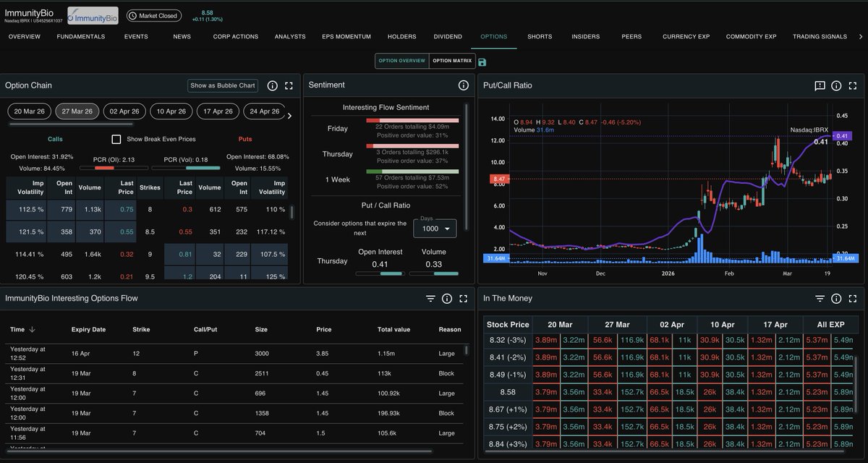The height and width of the screenshot is (463, 868).
Task: Switch to Option Matrix view
Action: point(452,61)
